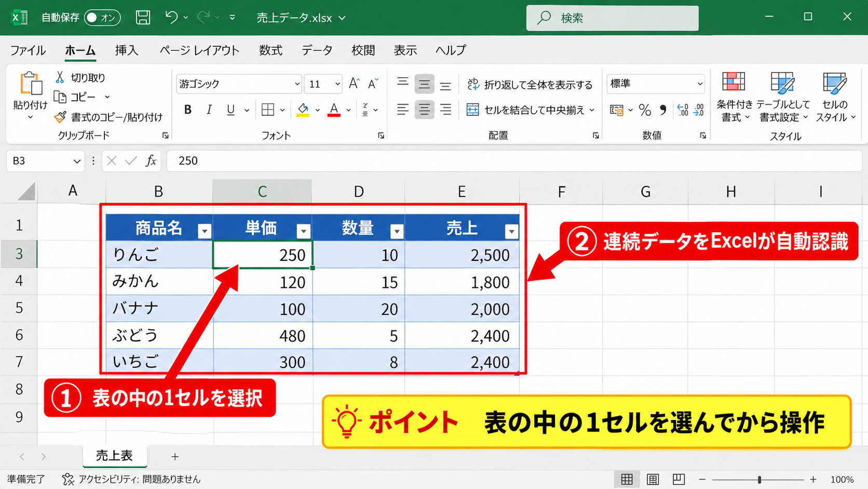868x489 pixels.
Task: Click the Borders icon
Action: [268, 110]
